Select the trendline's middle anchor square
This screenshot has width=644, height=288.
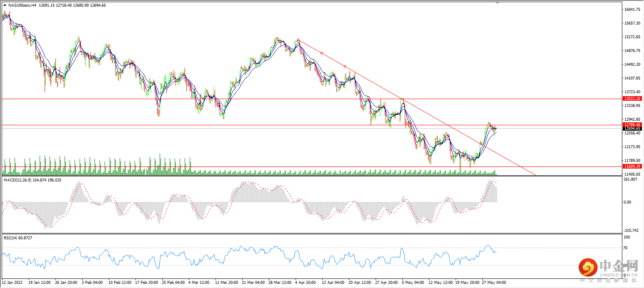(321, 53)
